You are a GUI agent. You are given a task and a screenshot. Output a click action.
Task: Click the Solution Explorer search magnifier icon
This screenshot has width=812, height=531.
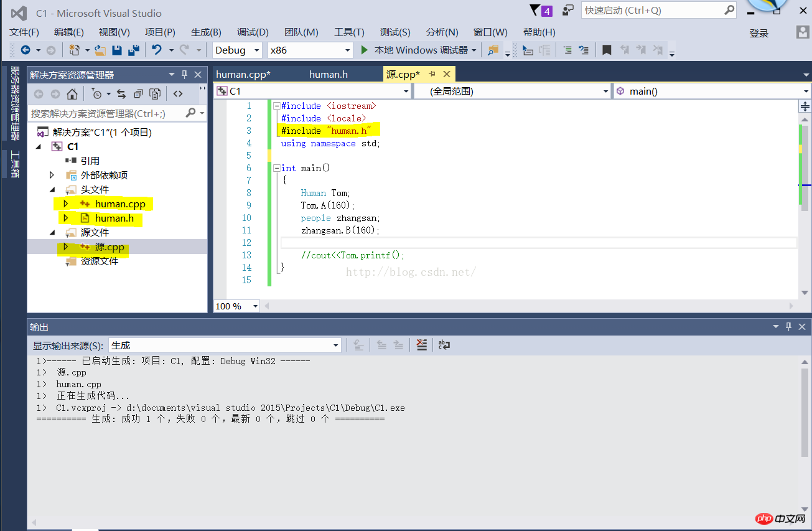pyautogui.click(x=190, y=113)
